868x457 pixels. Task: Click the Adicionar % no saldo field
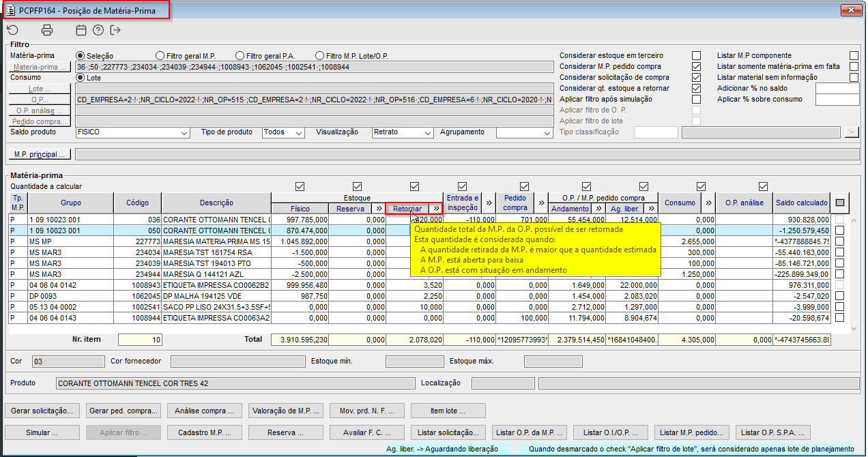coord(837,89)
